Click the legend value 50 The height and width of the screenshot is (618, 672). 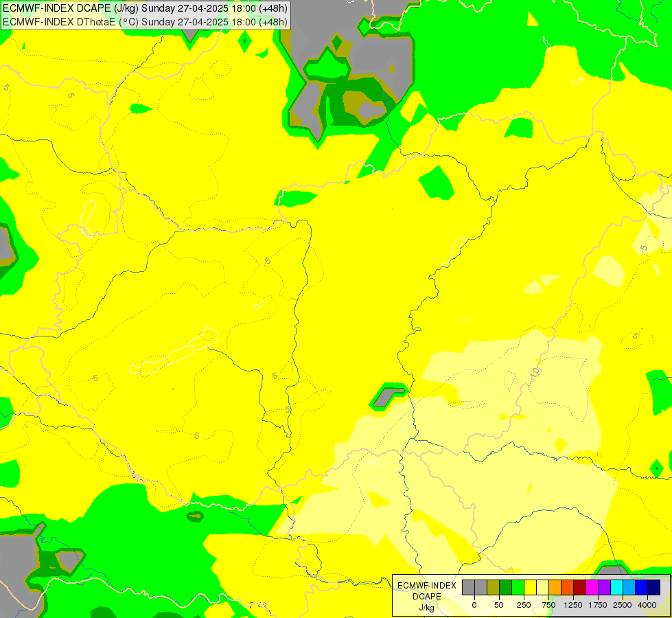(x=499, y=605)
